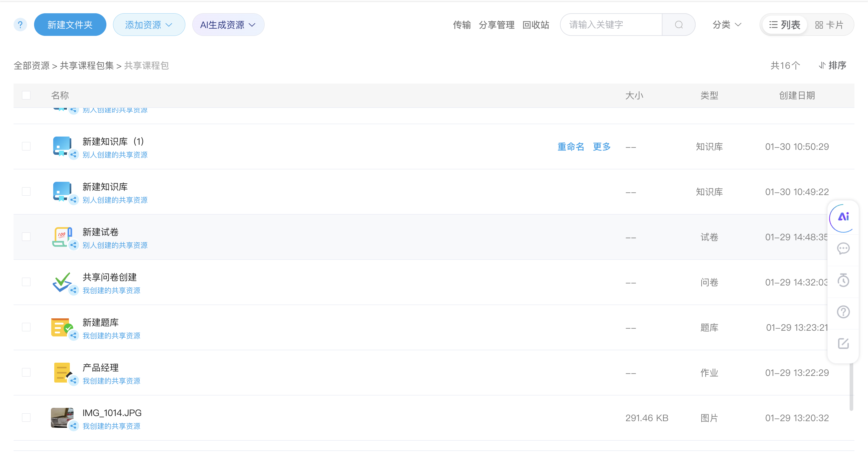Open the 添加资源 dropdown
Viewport: 868px width, 454px height.
click(149, 24)
